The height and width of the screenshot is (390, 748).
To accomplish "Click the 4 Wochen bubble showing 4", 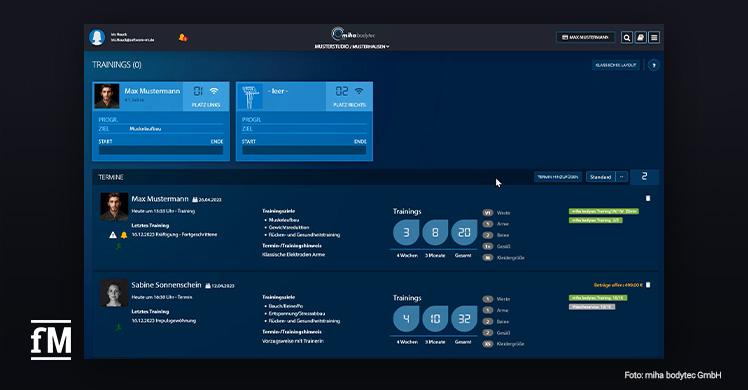I will 406,318.
